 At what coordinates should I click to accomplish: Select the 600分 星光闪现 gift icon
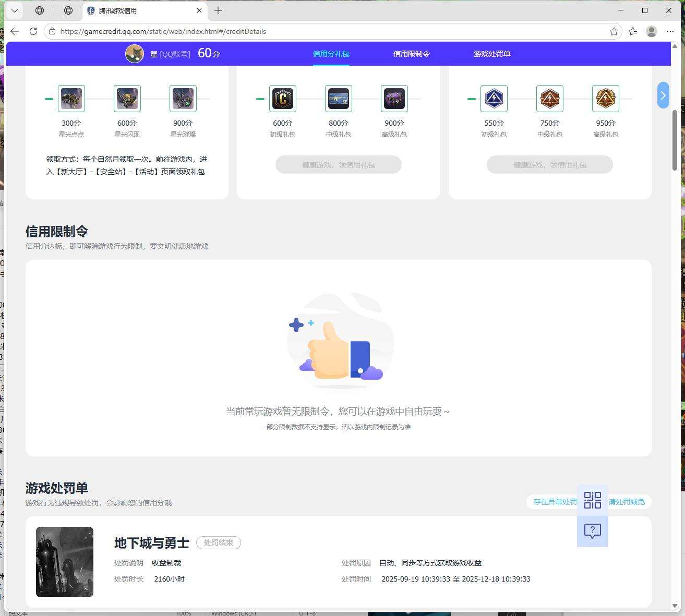pyautogui.click(x=127, y=99)
